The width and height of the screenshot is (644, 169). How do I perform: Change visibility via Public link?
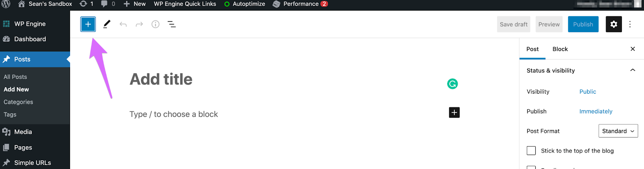(x=588, y=92)
